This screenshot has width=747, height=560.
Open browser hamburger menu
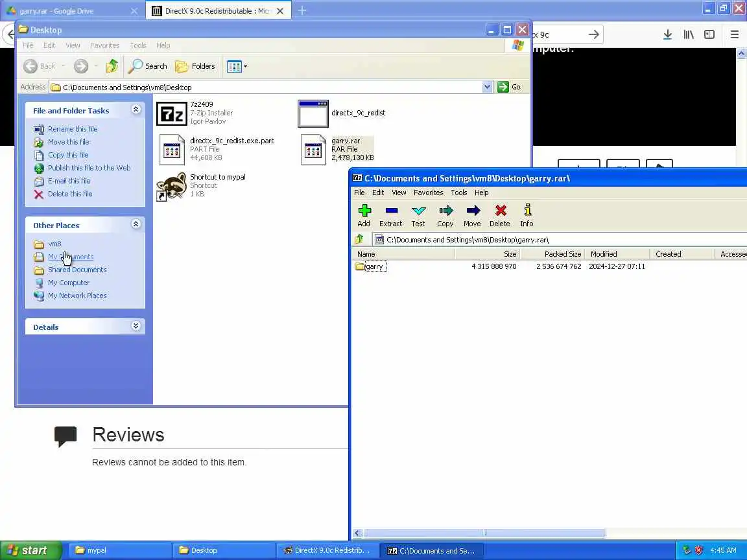click(734, 34)
